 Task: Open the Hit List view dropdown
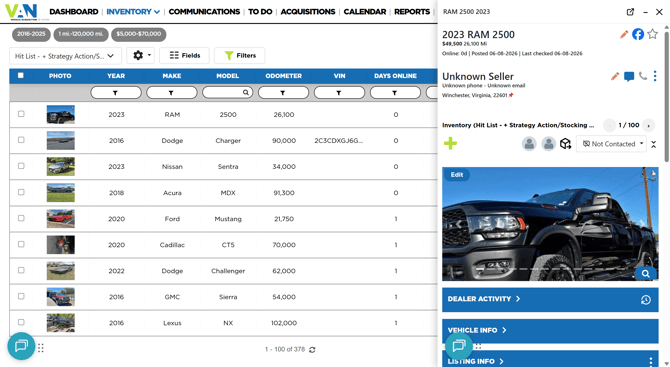(x=65, y=56)
